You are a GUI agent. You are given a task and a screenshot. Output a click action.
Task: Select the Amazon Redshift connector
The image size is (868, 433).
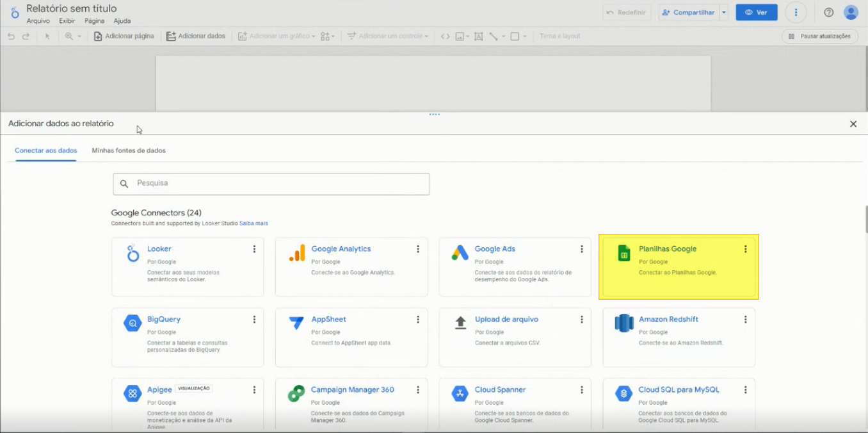(x=679, y=338)
